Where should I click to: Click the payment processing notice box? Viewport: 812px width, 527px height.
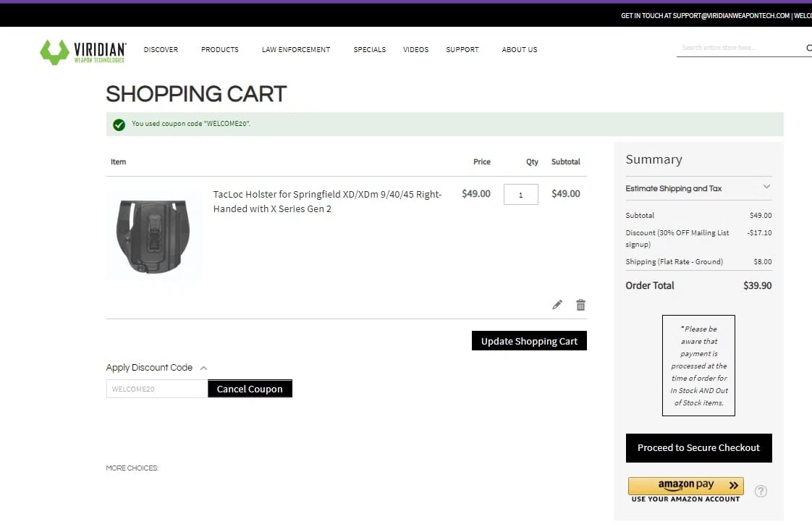(698, 366)
